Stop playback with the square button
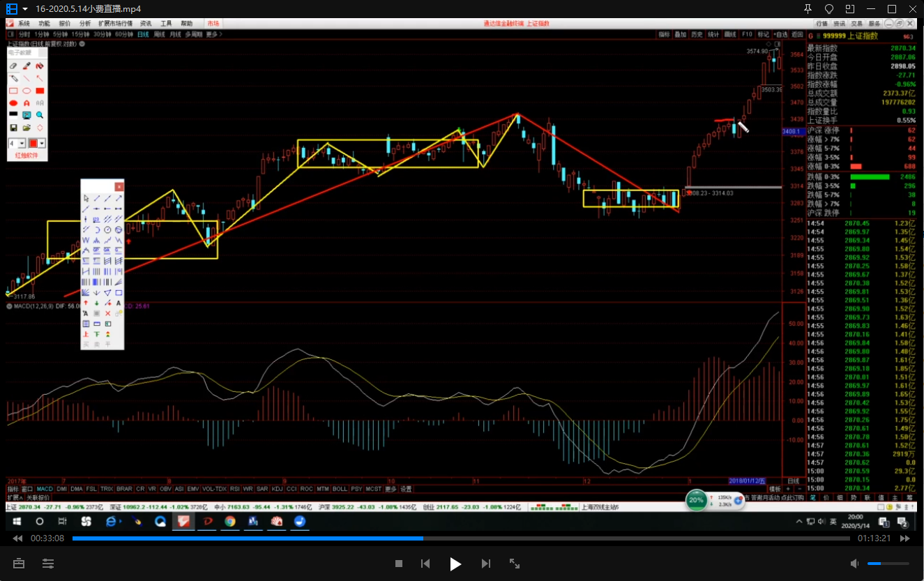This screenshot has width=924, height=581. (399, 564)
